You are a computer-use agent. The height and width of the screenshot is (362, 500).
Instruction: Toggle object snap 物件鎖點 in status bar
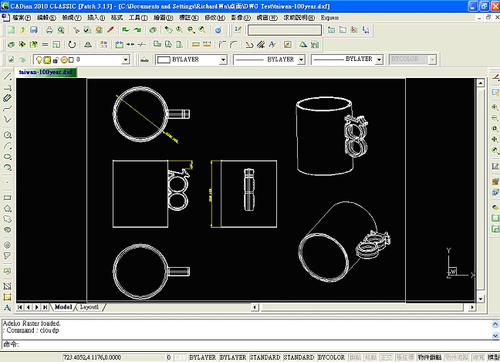coord(430,357)
